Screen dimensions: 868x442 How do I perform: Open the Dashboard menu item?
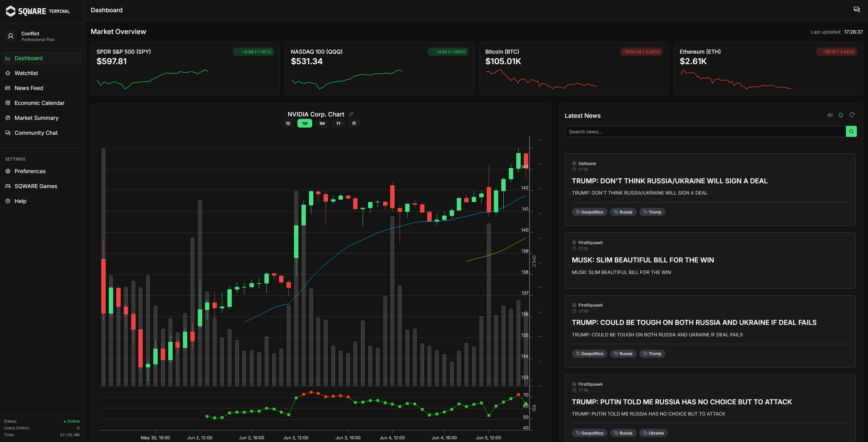(x=41, y=58)
